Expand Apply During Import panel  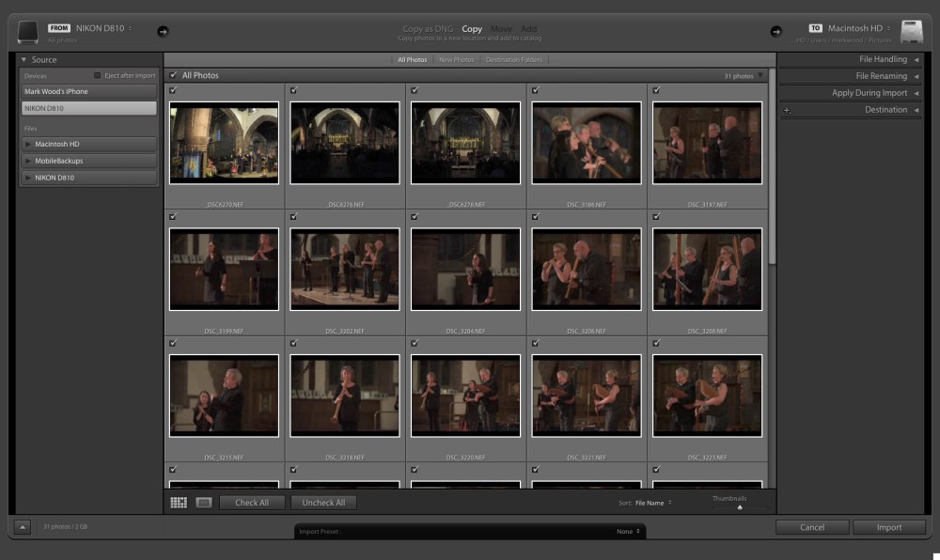[x=916, y=93]
